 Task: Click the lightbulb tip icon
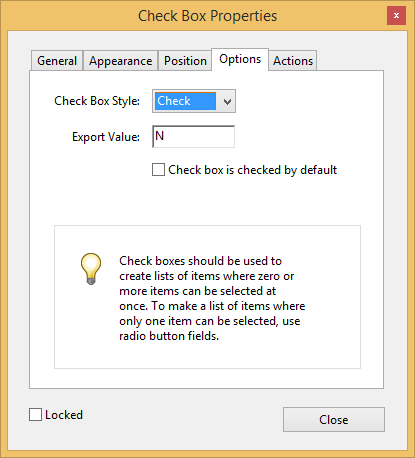pos(91,269)
